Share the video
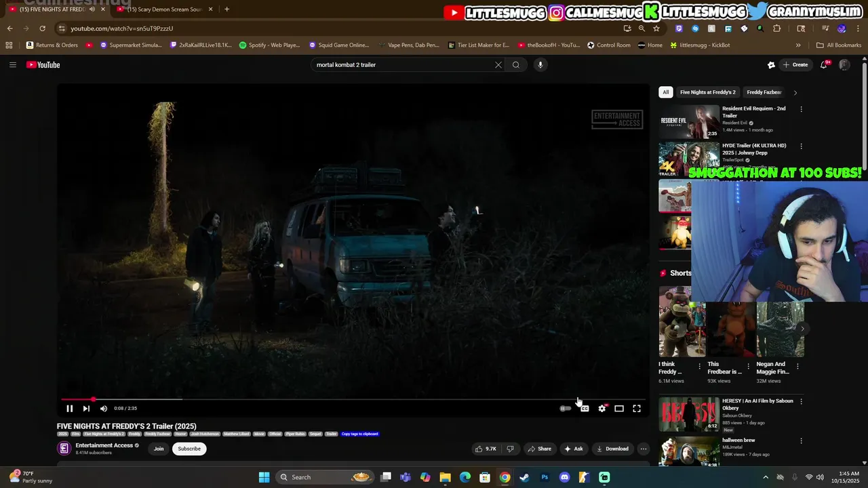The width and height of the screenshot is (868, 488). click(540, 449)
